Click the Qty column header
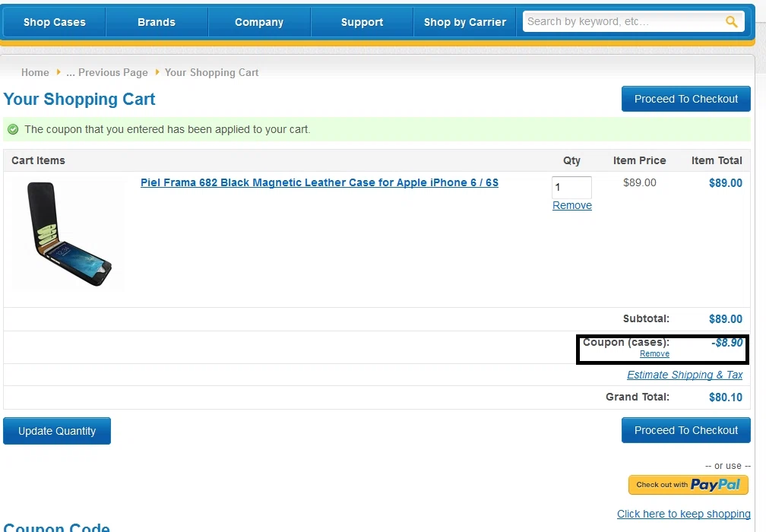This screenshot has width=766, height=532. tap(571, 160)
